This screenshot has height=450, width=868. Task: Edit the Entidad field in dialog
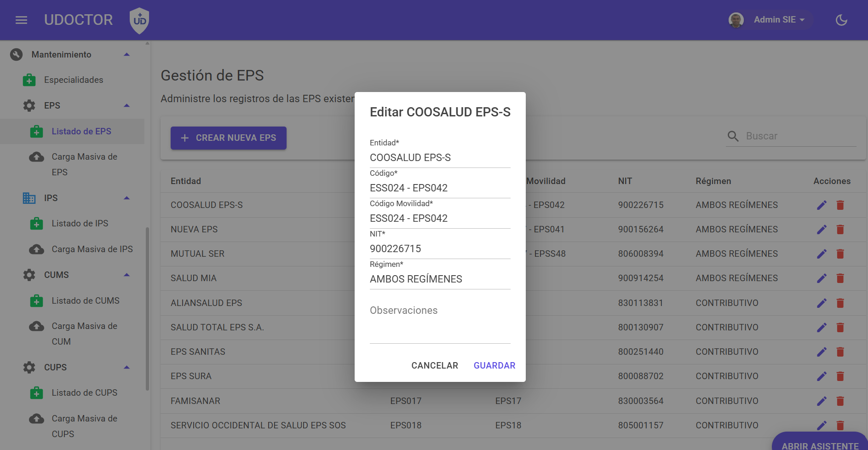click(x=440, y=157)
